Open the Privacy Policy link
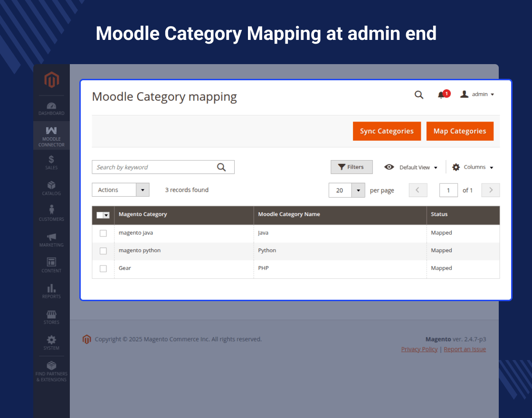The height and width of the screenshot is (418, 532). 419,349
